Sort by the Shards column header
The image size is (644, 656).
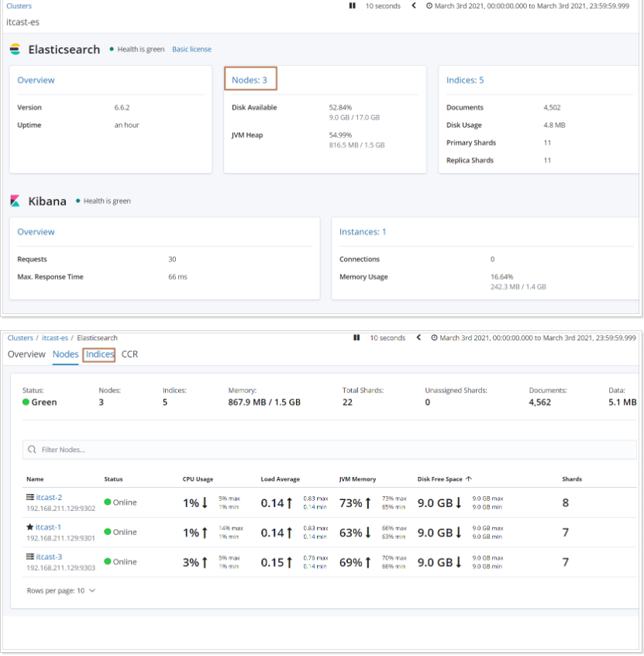(572, 478)
